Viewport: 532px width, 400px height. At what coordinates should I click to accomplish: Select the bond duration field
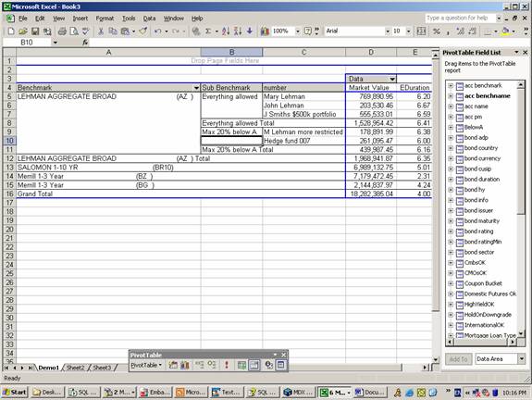click(x=482, y=180)
